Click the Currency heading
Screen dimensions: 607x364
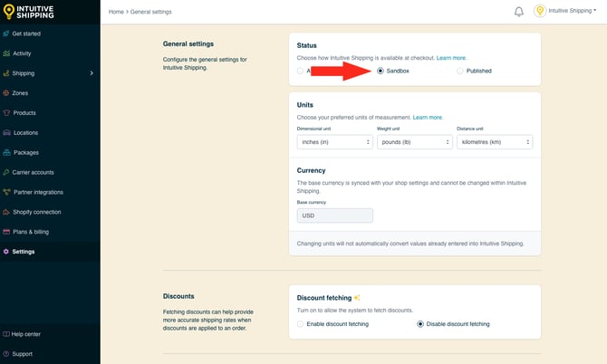point(311,170)
